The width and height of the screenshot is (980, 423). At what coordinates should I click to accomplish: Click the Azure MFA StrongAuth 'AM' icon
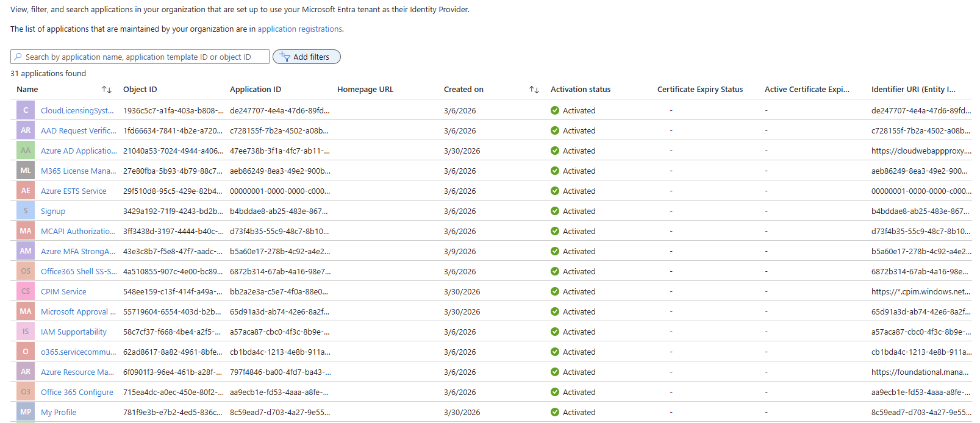tap(26, 251)
